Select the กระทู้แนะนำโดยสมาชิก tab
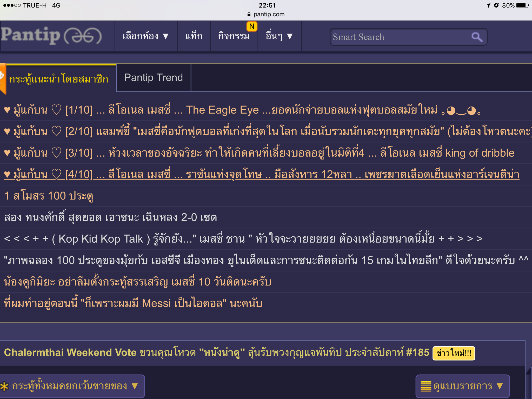The height and width of the screenshot is (399, 532). [59, 79]
